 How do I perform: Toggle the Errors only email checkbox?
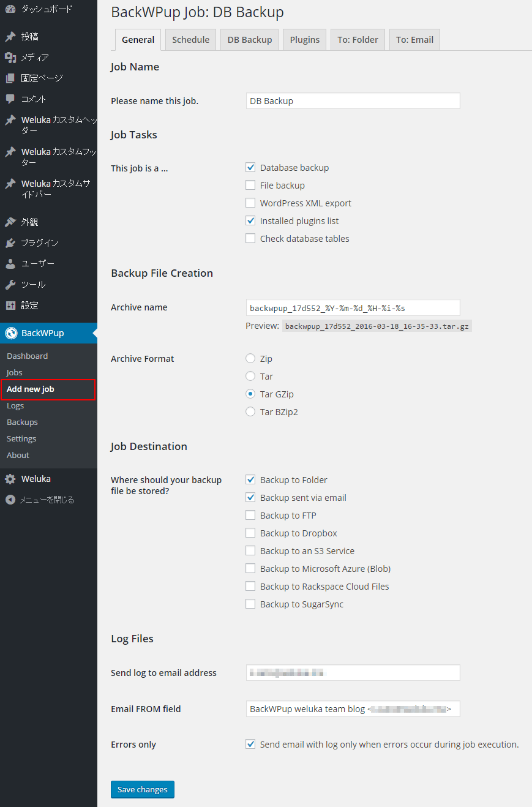(x=250, y=744)
